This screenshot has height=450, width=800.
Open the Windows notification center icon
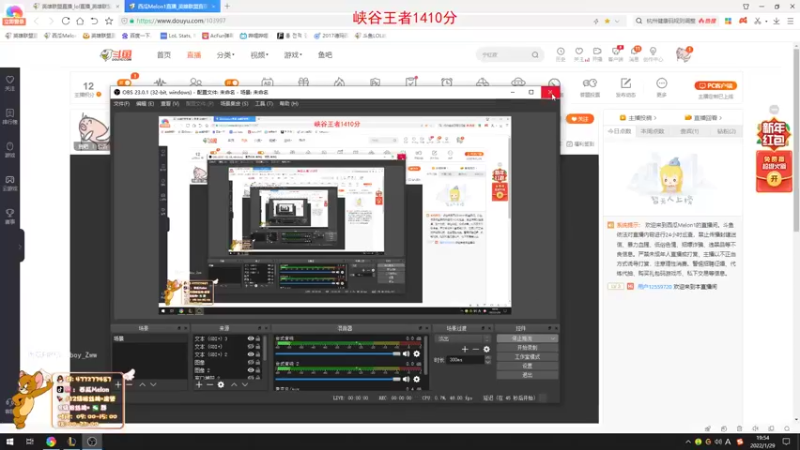786,441
